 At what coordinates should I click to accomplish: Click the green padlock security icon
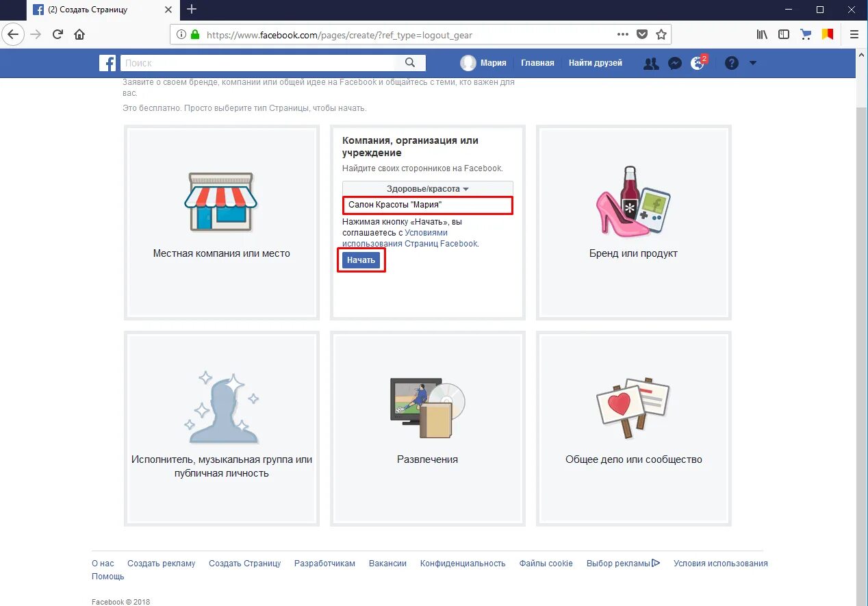[195, 34]
